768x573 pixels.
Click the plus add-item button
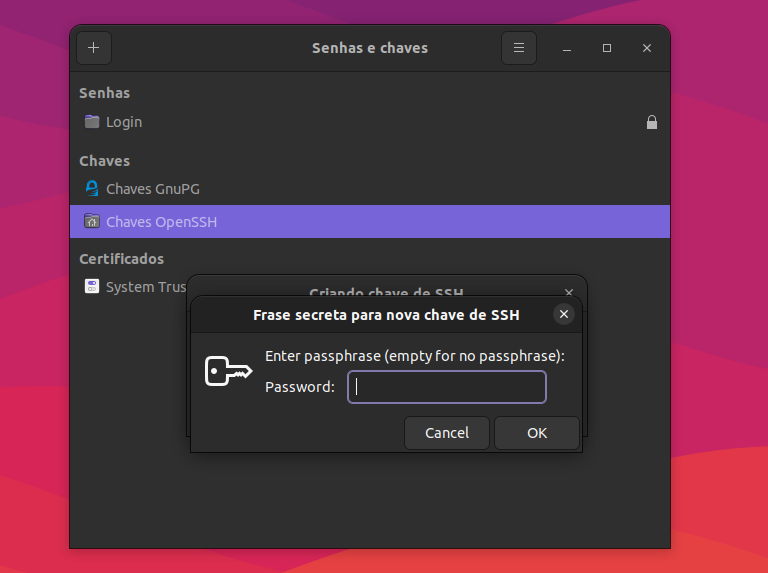pos(94,48)
